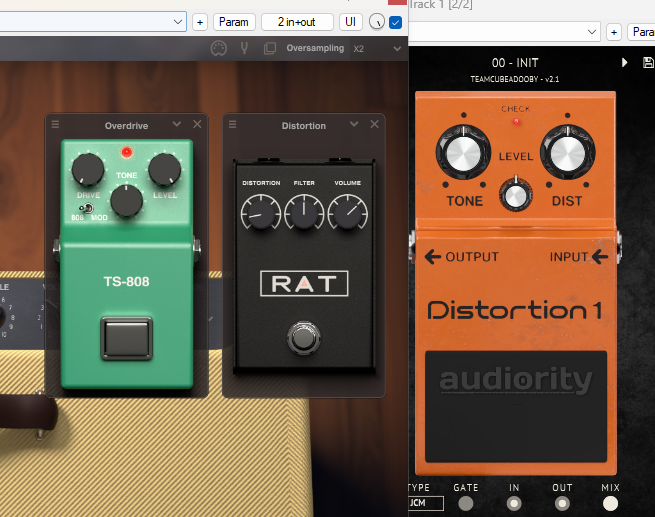Click the RAT Filter knob
This screenshot has height=517, width=655.
[x=304, y=213]
